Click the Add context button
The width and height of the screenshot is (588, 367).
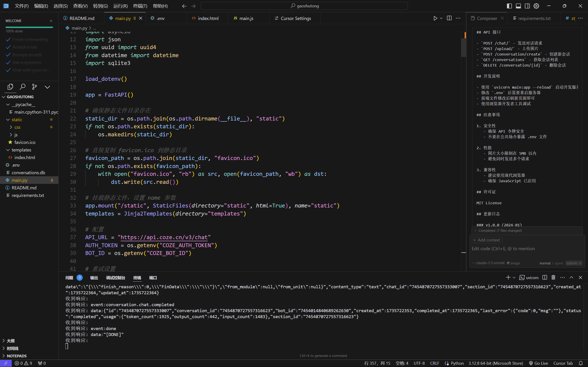click(x=487, y=240)
